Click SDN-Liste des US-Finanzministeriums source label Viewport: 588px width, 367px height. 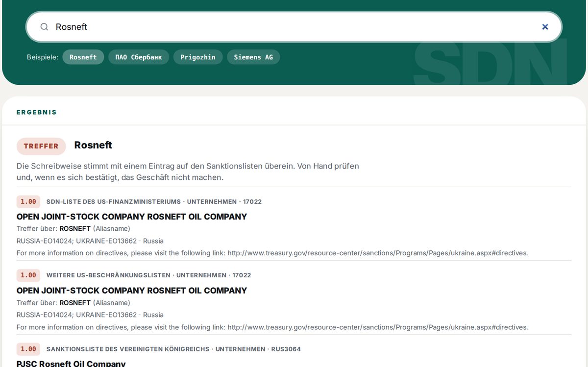[114, 201]
